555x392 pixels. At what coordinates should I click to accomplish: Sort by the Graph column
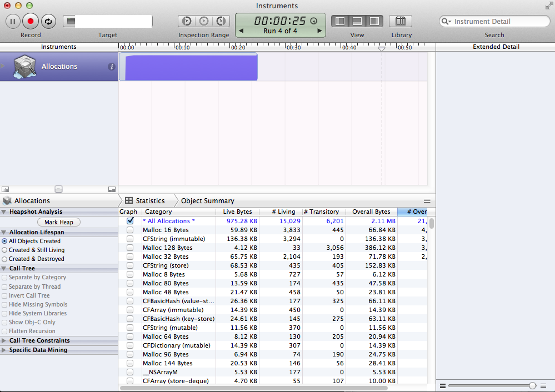[128, 212]
